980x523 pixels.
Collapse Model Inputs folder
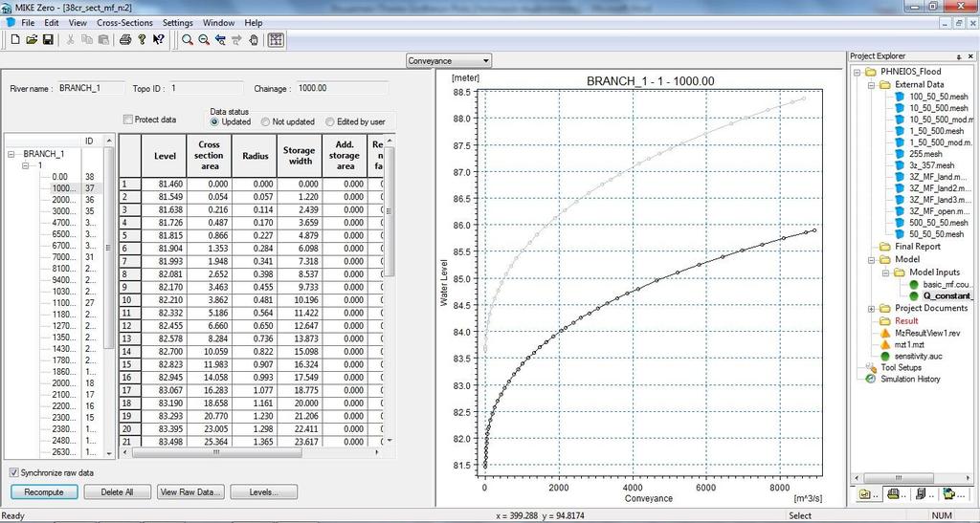(x=885, y=272)
